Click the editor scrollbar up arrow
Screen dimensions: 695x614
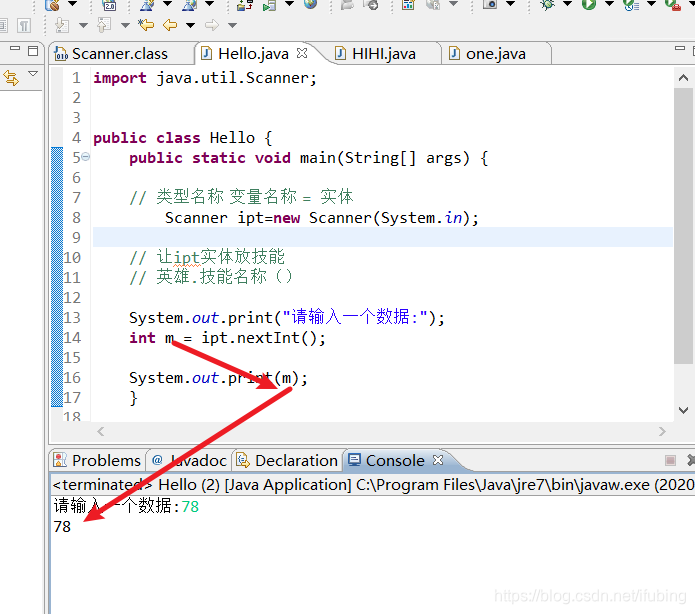click(x=683, y=78)
